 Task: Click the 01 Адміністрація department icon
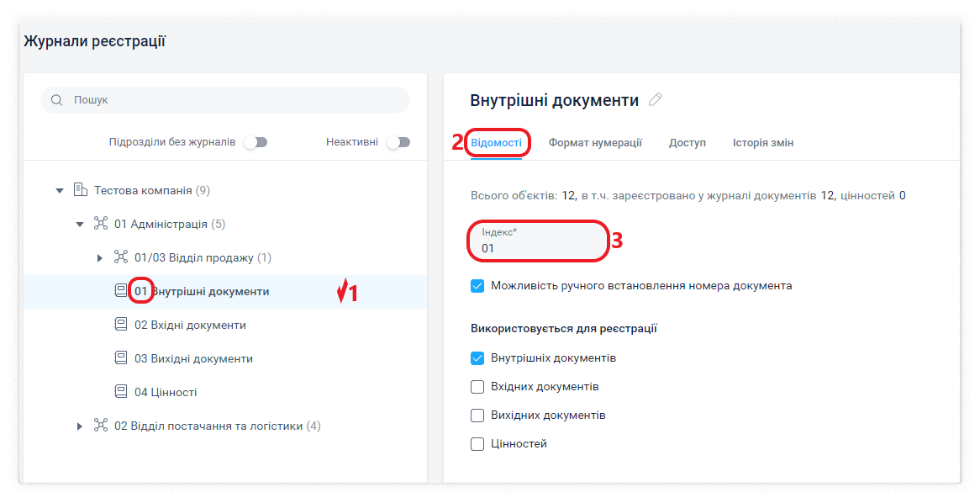[102, 224]
